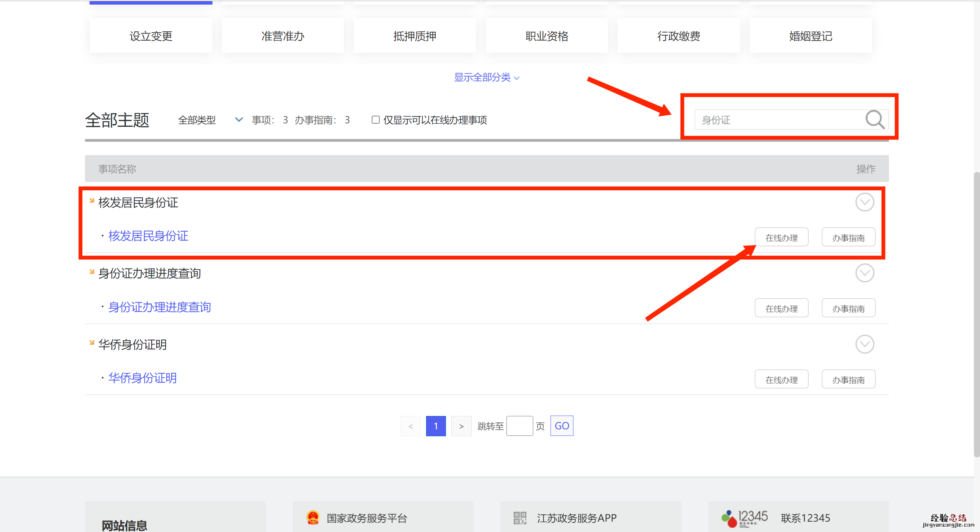980x532 pixels.
Task: Expand the 核发居民身份证 circle chevron
Action: coord(864,202)
